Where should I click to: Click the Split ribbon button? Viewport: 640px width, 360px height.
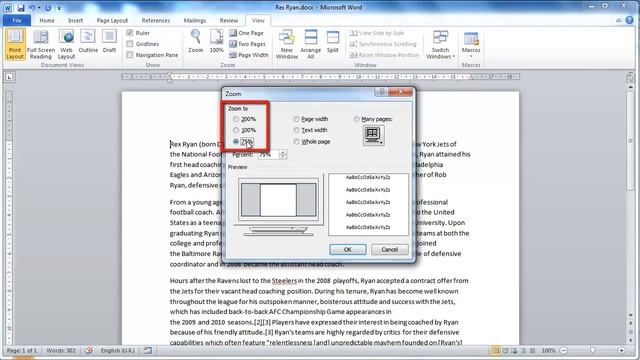point(333,41)
